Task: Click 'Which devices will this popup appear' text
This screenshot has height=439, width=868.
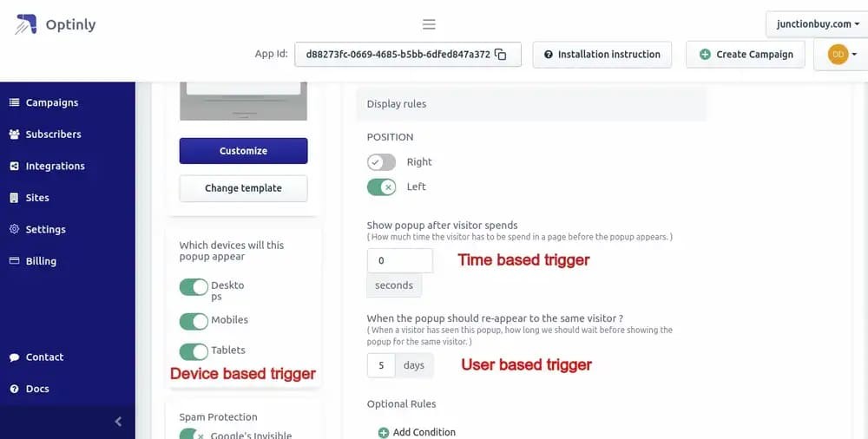Action: pos(232,251)
